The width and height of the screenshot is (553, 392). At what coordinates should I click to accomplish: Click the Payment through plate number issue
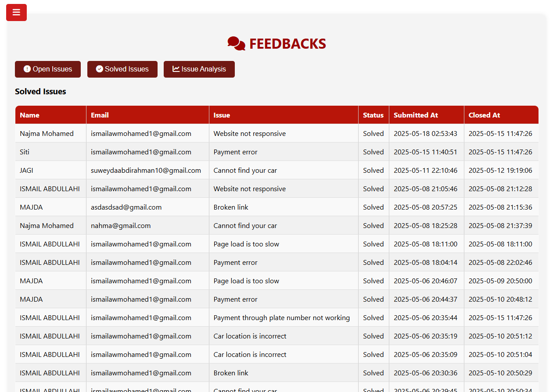point(282,317)
